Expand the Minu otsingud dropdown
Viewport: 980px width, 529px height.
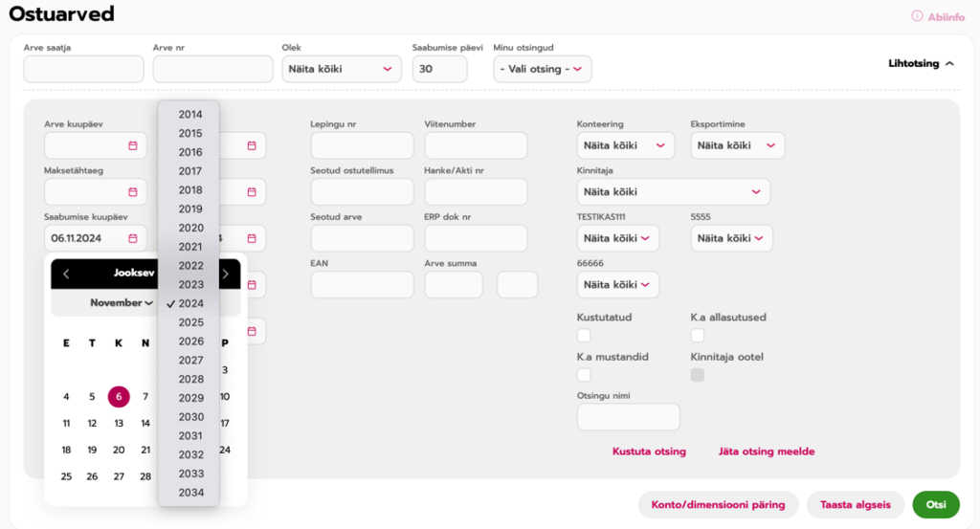542,69
